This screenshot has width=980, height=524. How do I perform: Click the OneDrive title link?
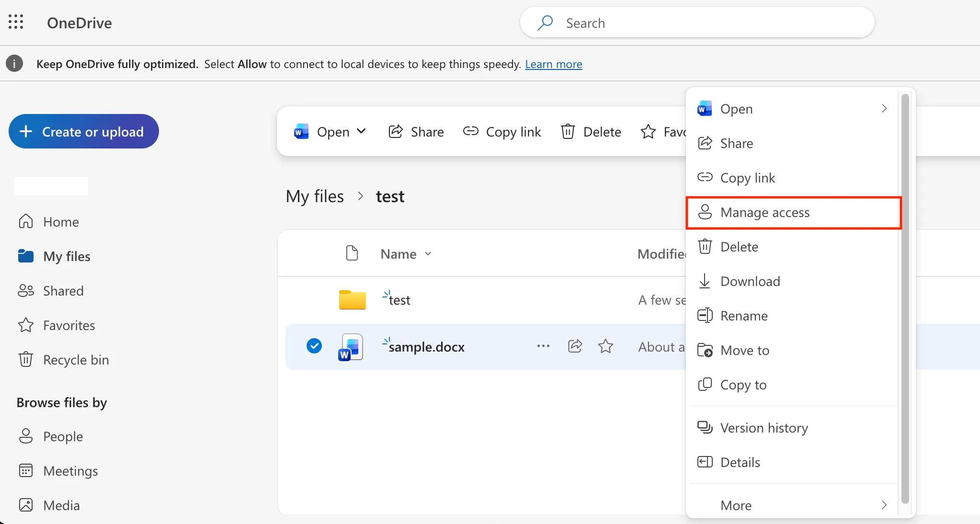click(80, 23)
